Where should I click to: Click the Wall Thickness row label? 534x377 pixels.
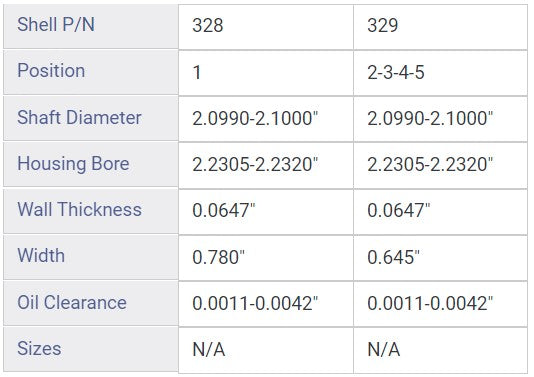click(91, 211)
